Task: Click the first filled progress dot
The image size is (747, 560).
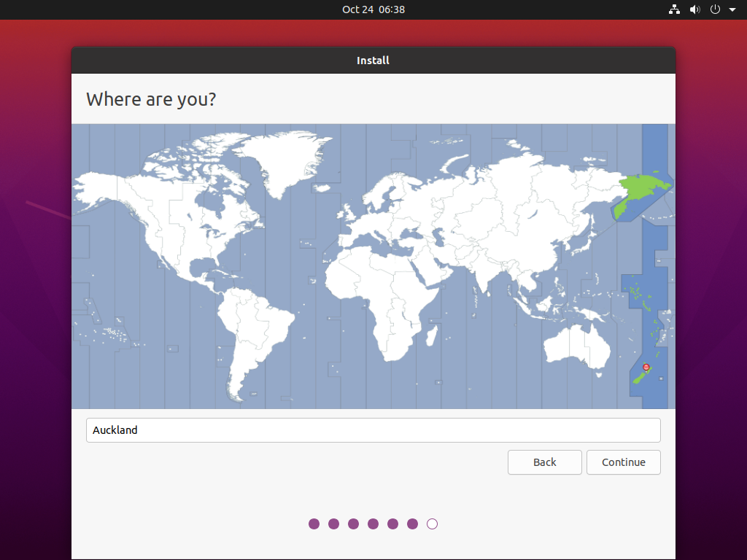Action: point(314,524)
